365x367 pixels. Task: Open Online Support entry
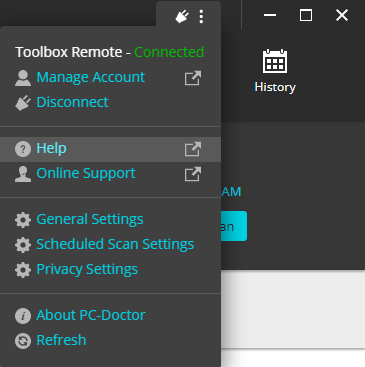pyautogui.click(x=86, y=174)
